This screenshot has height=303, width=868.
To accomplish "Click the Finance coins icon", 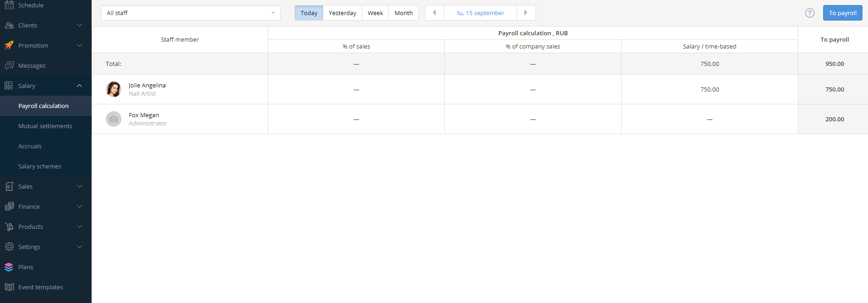I will (9, 206).
